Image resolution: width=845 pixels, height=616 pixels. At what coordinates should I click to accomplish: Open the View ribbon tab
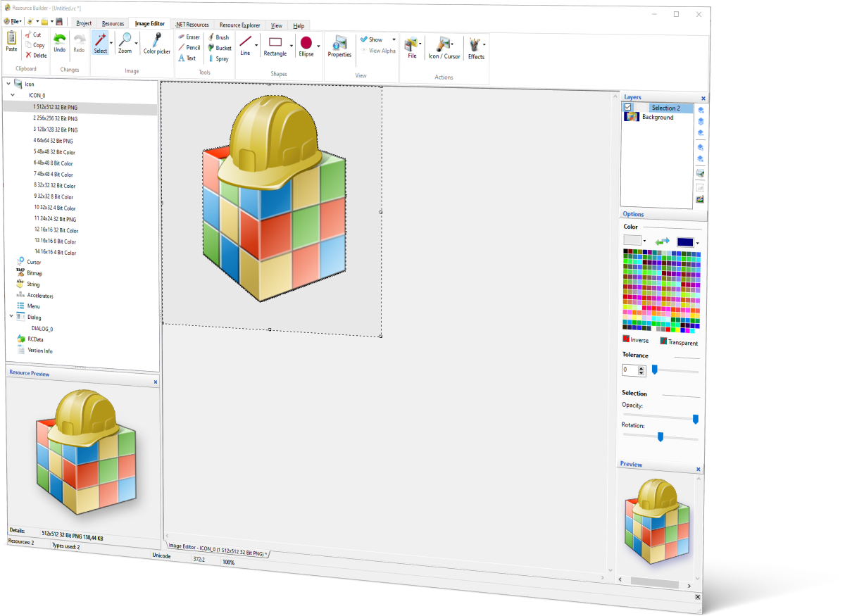click(277, 25)
